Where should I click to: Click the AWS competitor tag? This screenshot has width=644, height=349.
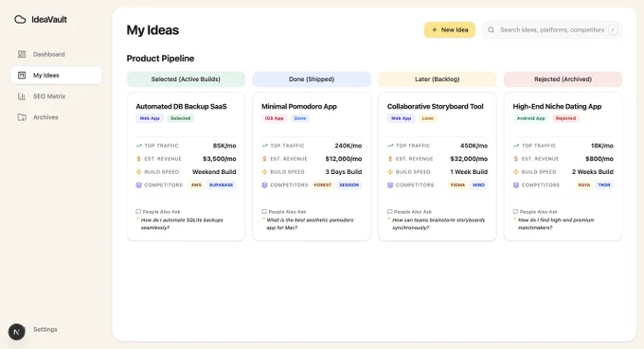click(x=196, y=185)
